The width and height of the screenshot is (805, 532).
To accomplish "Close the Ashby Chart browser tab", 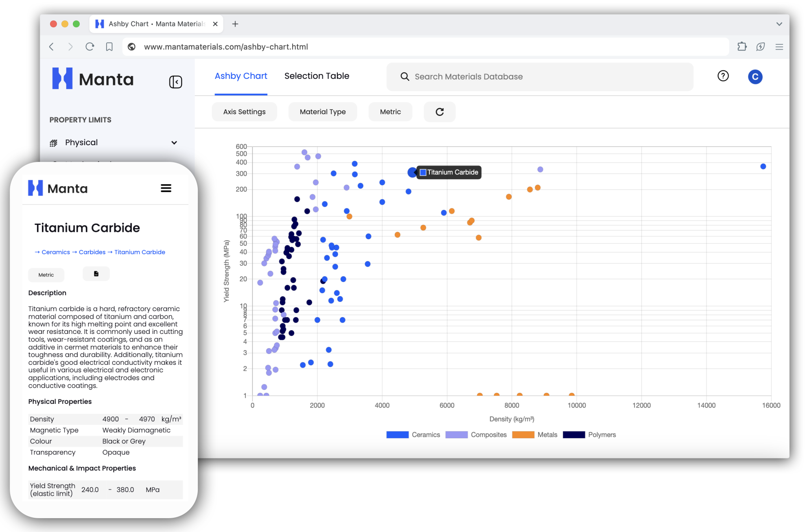I will (215, 24).
